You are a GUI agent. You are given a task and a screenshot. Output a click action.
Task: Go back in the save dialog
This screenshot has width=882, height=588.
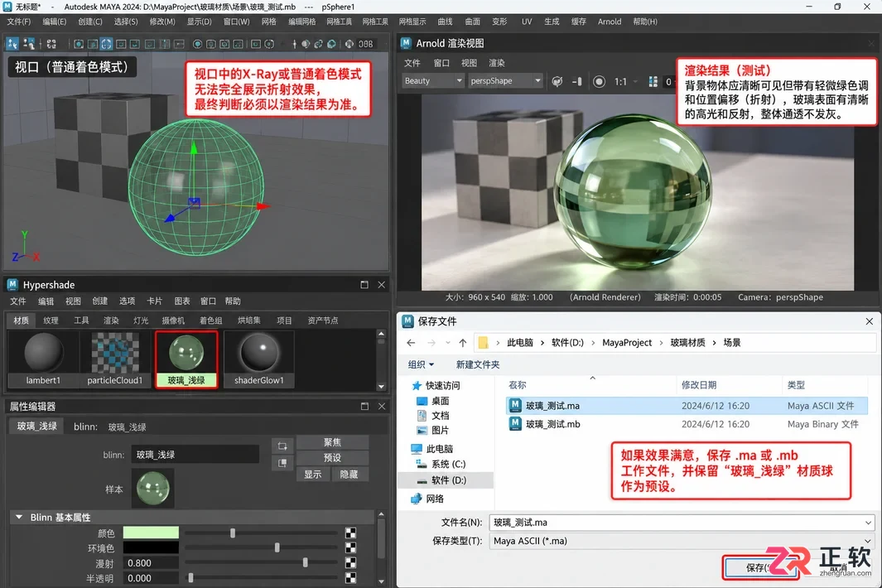[412, 343]
